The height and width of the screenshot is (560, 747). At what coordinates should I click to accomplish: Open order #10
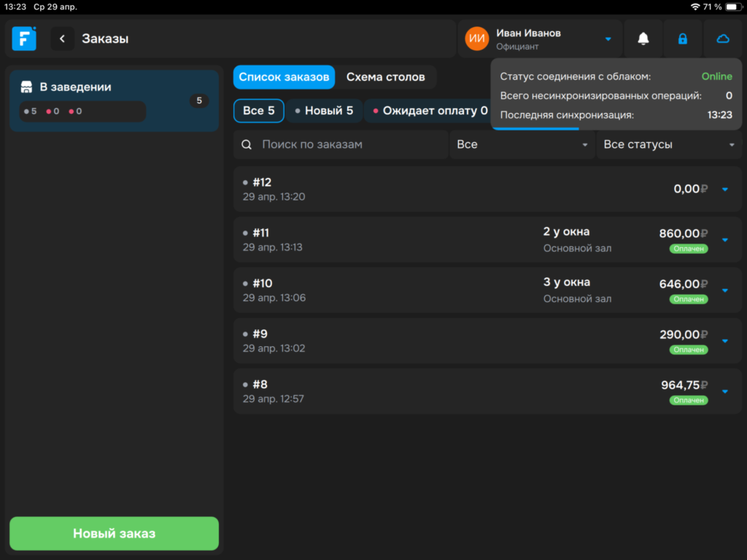click(x=487, y=290)
